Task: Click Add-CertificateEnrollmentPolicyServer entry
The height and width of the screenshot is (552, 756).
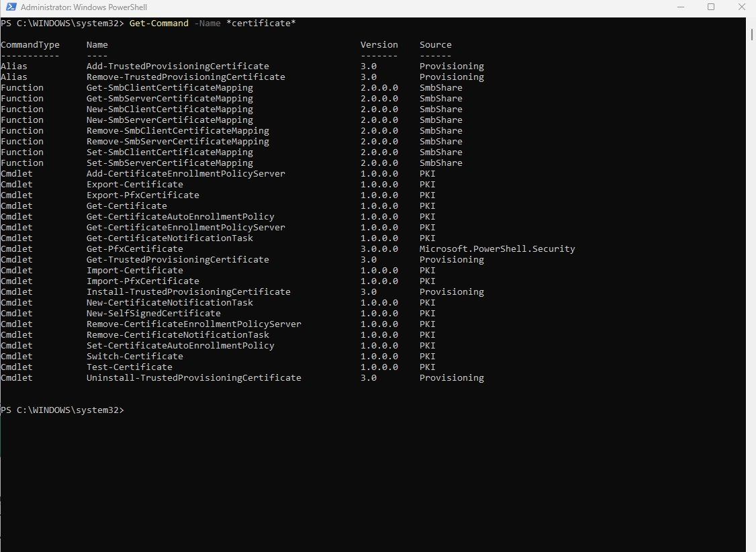Action: pyautogui.click(x=185, y=173)
